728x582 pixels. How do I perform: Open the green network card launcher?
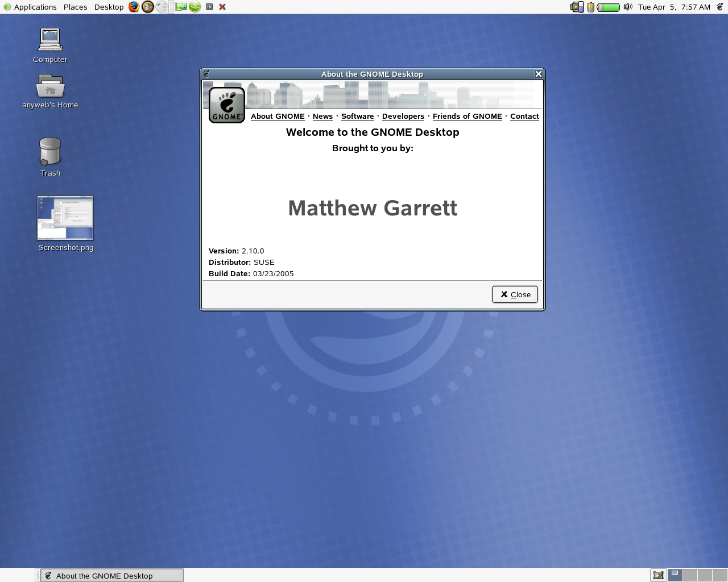(181, 7)
